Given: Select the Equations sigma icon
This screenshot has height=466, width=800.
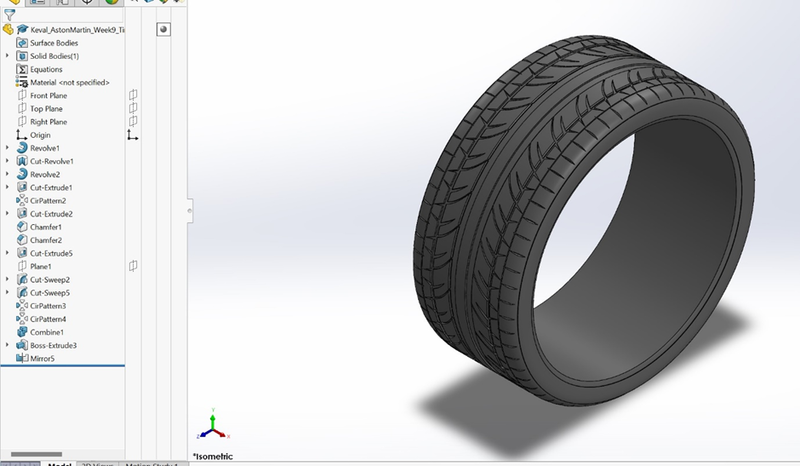Looking at the screenshot, I should [22, 69].
